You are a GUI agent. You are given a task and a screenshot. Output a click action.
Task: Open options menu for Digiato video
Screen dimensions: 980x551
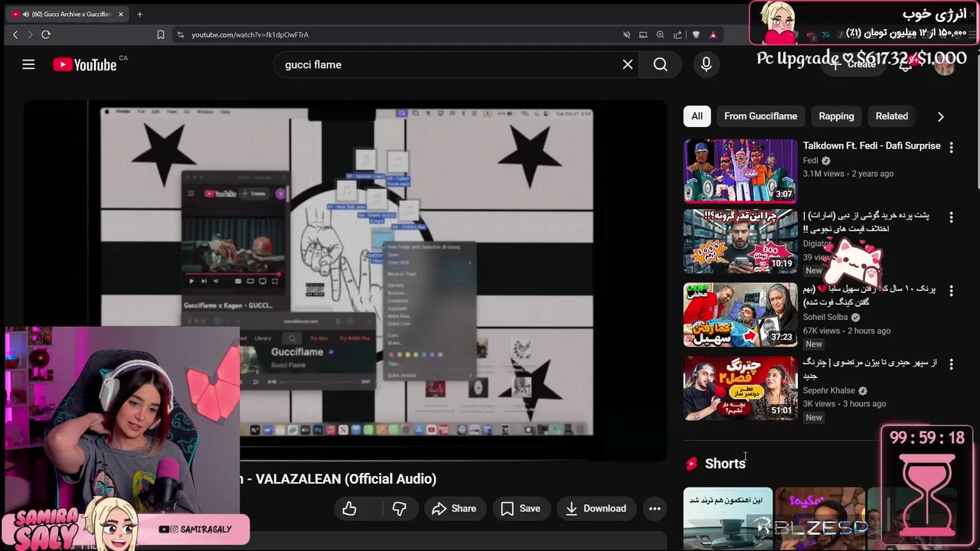coord(951,217)
